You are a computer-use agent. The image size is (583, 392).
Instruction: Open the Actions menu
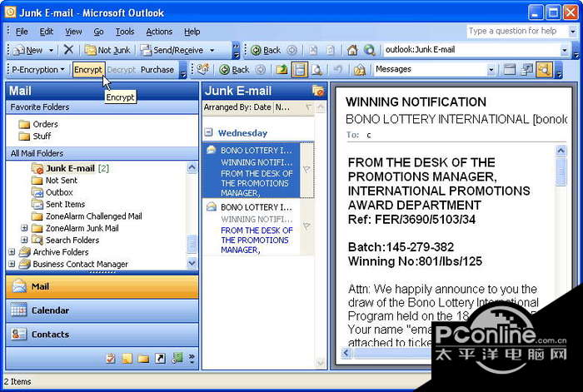pyautogui.click(x=159, y=32)
